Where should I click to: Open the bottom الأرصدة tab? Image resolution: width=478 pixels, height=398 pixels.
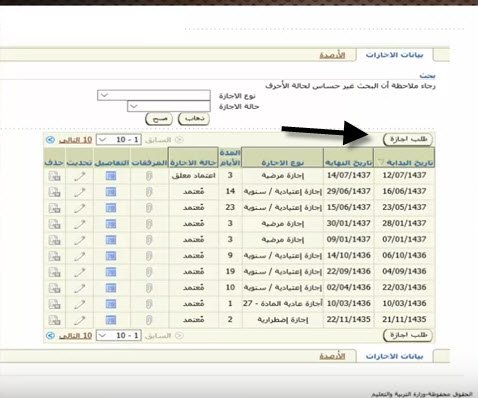point(332,356)
